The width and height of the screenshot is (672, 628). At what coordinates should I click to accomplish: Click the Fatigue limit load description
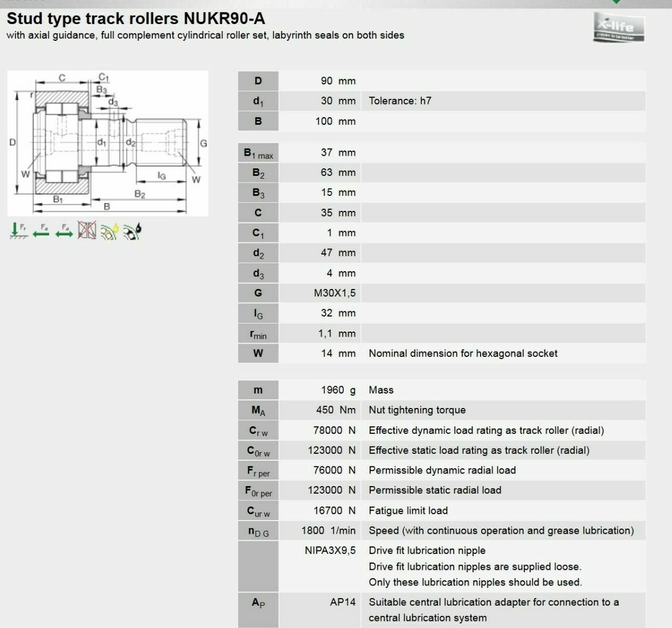[x=408, y=511]
